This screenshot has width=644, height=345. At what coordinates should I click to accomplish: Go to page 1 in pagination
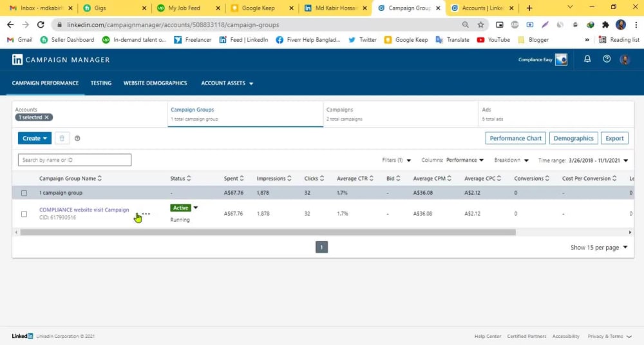tap(321, 247)
